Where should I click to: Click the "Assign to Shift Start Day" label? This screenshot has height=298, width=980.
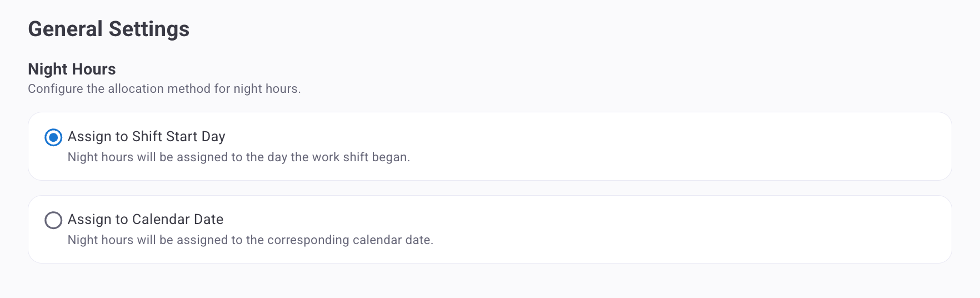(x=146, y=137)
